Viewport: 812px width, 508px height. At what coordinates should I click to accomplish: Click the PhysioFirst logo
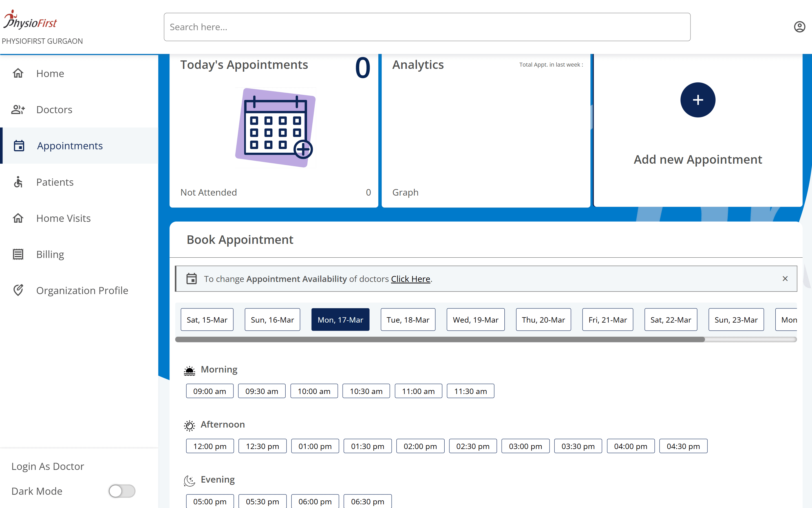tap(30, 19)
